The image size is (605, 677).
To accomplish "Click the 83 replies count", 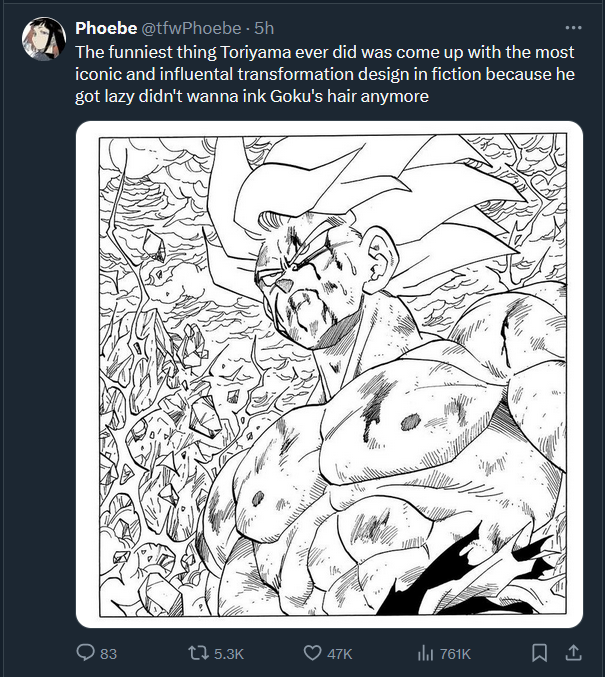I will pyautogui.click(x=108, y=654).
